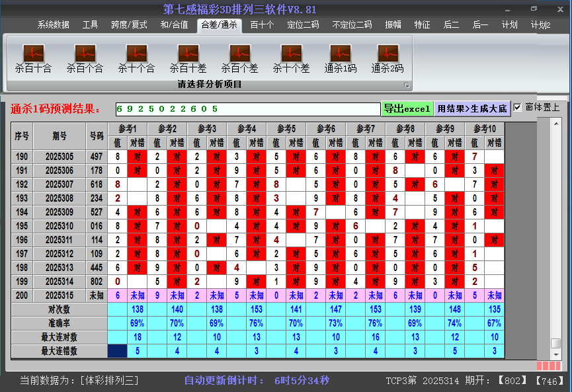
Task: Select the 杀十个差 analysis icon
Action: tap(291, 56)
